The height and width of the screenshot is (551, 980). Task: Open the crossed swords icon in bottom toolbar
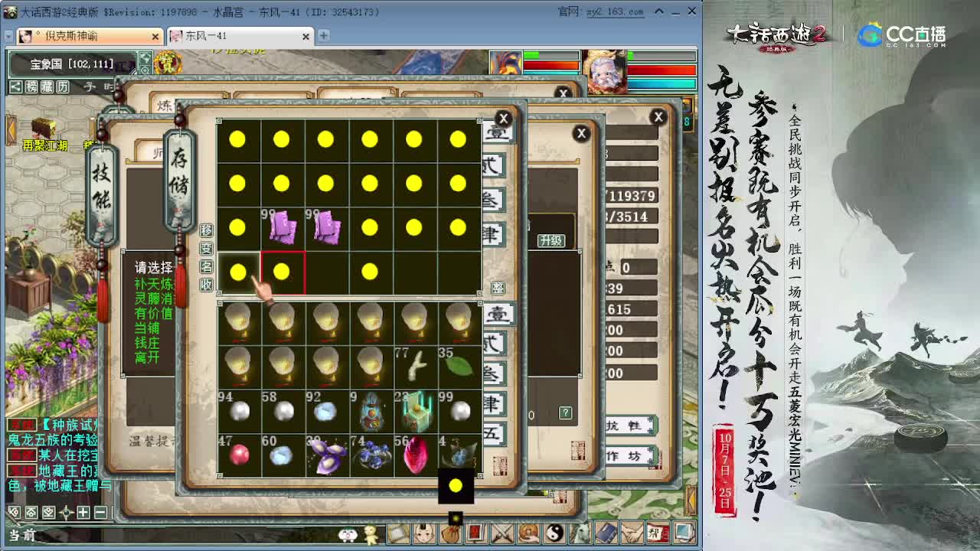coord(502,533)
